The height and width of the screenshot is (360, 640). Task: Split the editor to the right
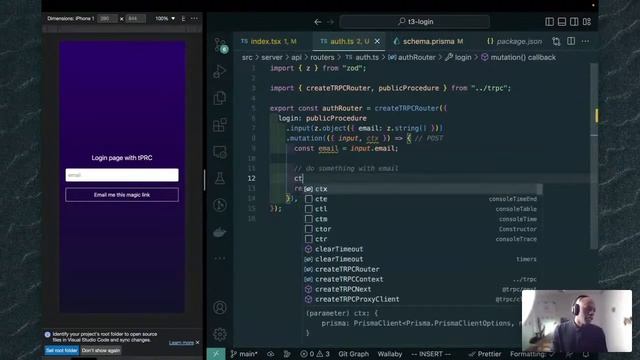click(571, 41)
